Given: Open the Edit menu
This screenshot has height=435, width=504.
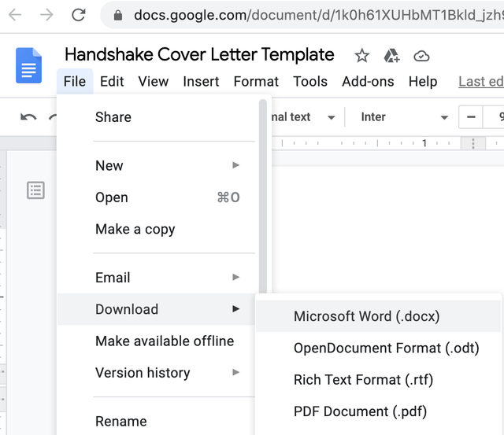Looking at the screenshot, I should coord(112,82).
